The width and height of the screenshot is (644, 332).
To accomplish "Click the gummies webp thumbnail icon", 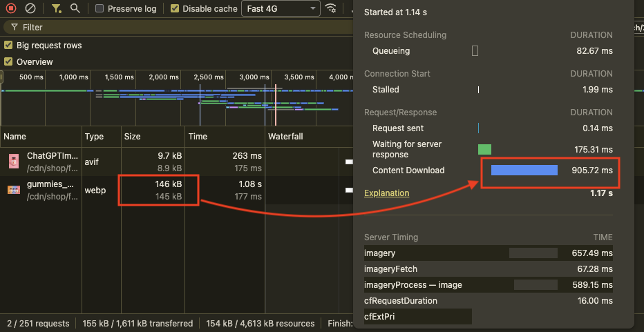I will (15, 190).
